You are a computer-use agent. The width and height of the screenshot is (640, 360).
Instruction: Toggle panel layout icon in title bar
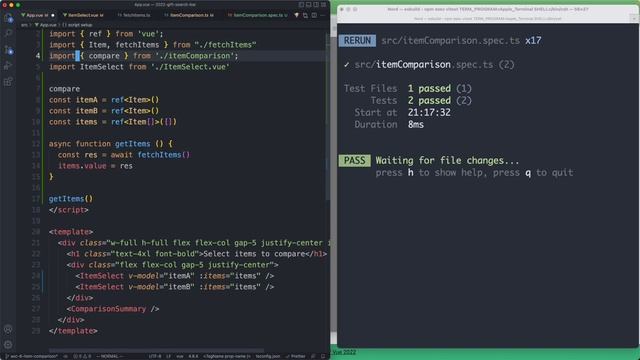tap(309, 4)
